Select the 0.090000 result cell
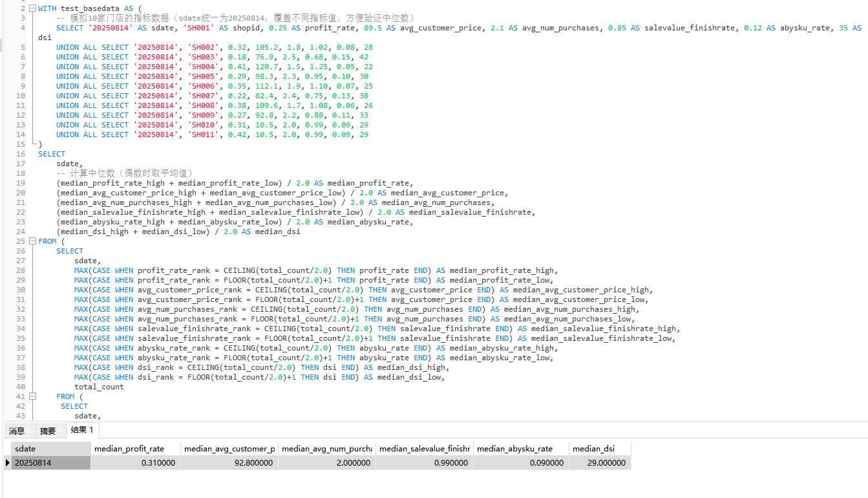 522,463
